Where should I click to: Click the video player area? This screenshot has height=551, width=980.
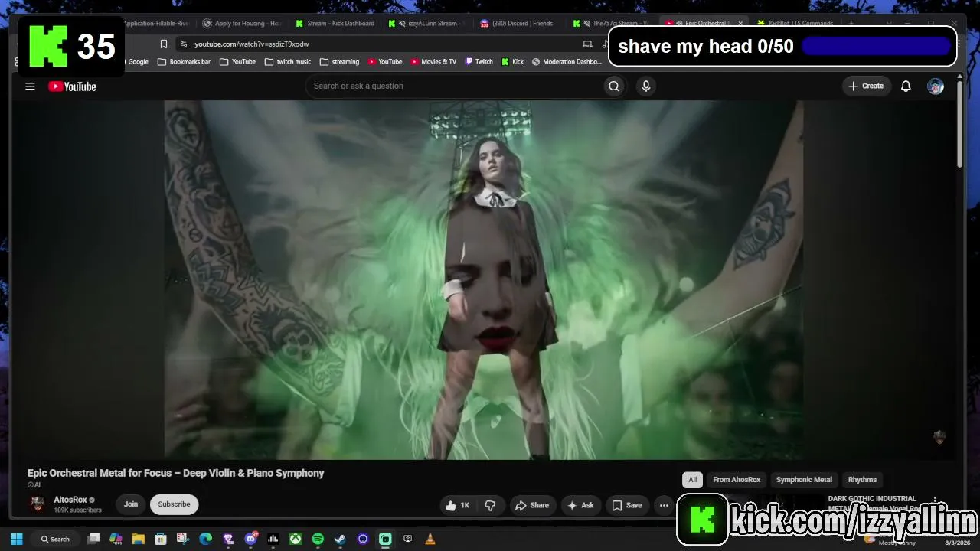click(x=484, y=280)
